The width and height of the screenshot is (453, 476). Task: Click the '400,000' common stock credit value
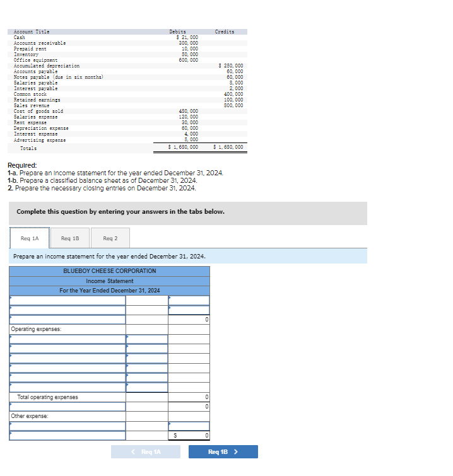[233, 94]
